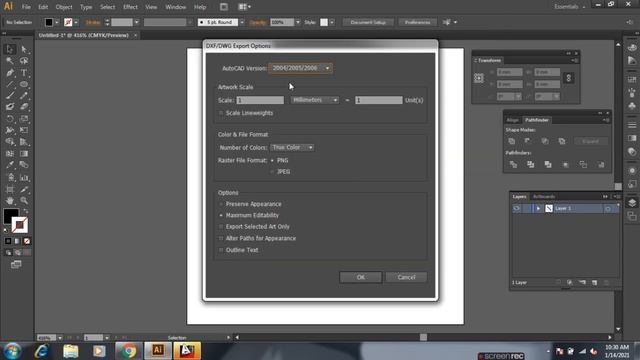Toggle visibility eye of Layer 1

pyautogui.click(x=516, y=209)
